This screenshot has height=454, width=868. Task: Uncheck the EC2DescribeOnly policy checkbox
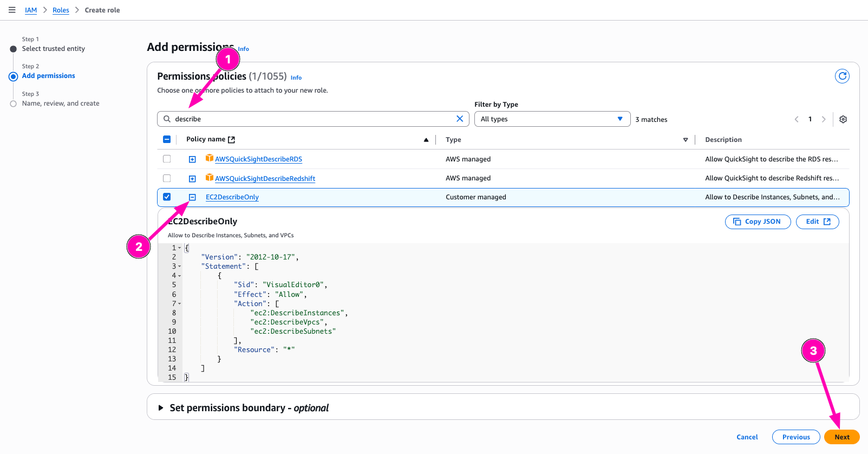pyautogui.click(x=167, y=197)
